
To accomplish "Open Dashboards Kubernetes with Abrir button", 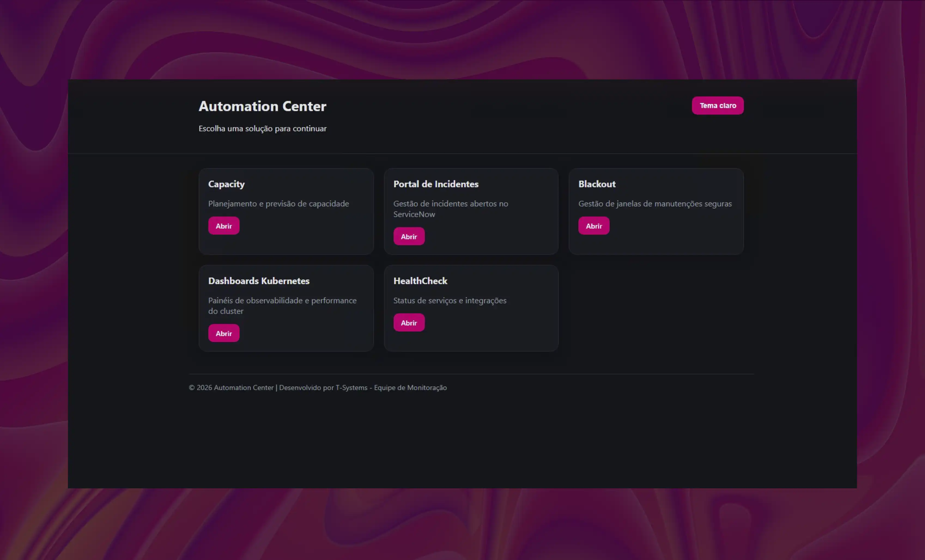I will pyautogui.click(x=224, y=333).
